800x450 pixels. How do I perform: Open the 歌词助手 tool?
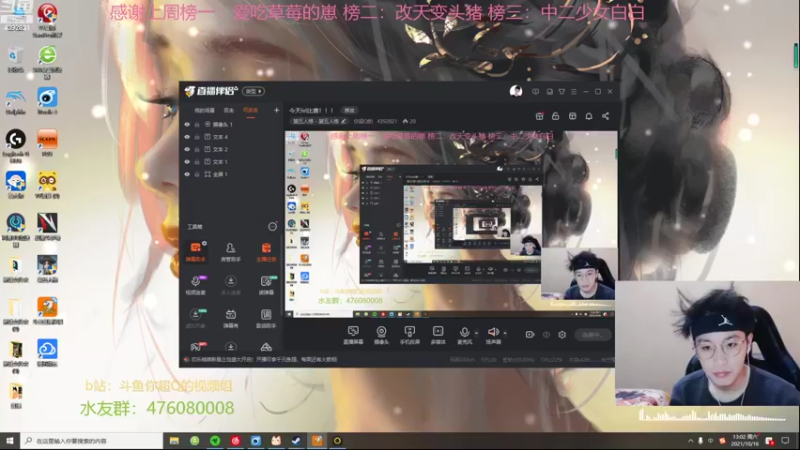point(266,318)
